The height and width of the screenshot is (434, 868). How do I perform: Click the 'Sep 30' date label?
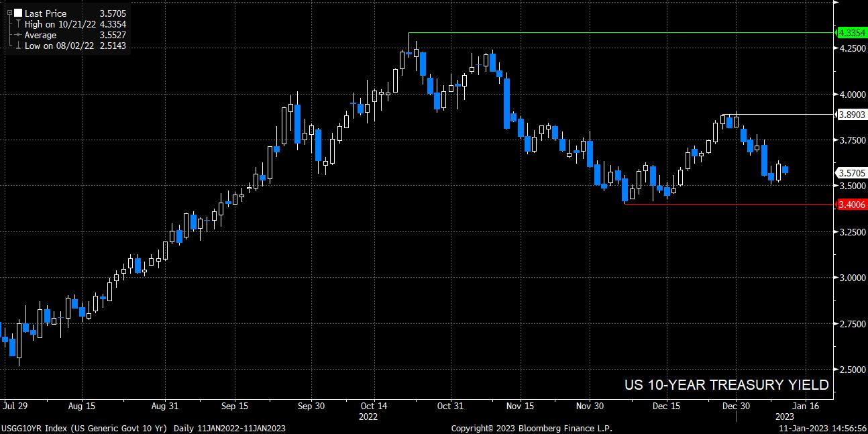pos(311,406)
